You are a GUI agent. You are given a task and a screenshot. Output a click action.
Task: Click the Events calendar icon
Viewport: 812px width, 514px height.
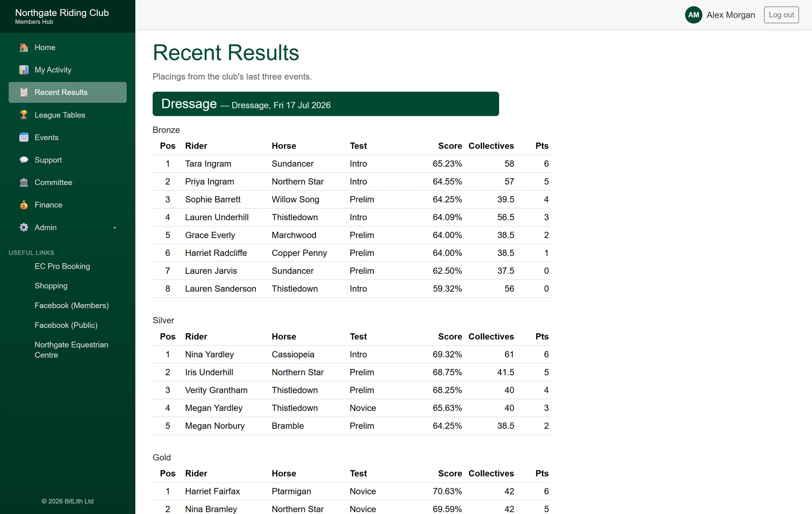click(24, 137)
